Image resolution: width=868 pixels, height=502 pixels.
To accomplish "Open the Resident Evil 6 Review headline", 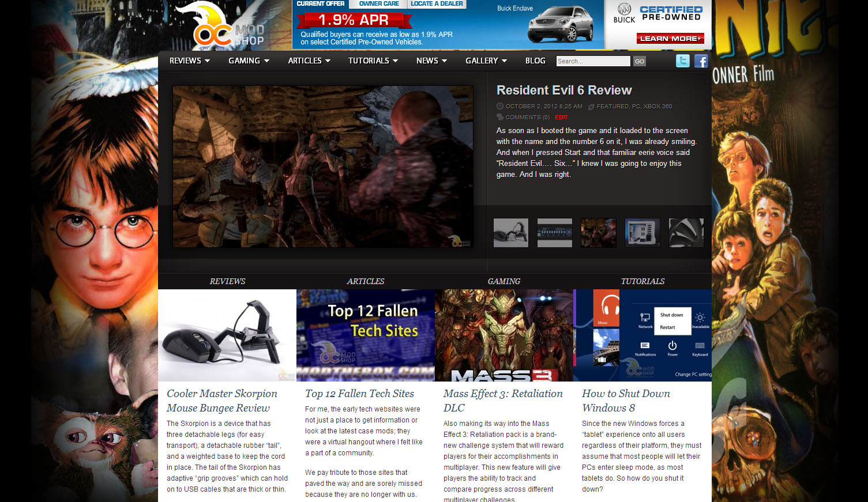I will [x=564, y=90].
